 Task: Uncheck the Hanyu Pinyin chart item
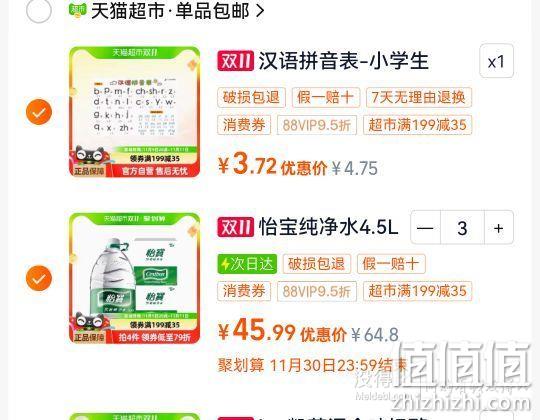[x=39, y=112]
